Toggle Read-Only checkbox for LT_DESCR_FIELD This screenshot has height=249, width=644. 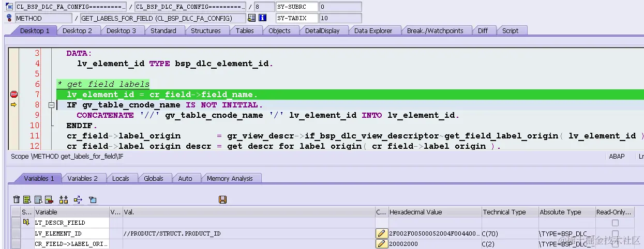615,223
